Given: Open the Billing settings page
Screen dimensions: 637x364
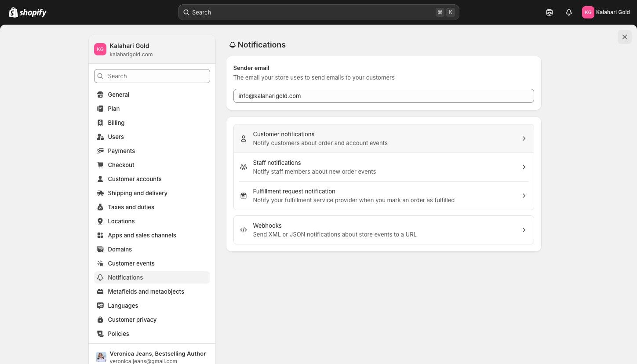Looking at the screenshot, I should (116, 123).
